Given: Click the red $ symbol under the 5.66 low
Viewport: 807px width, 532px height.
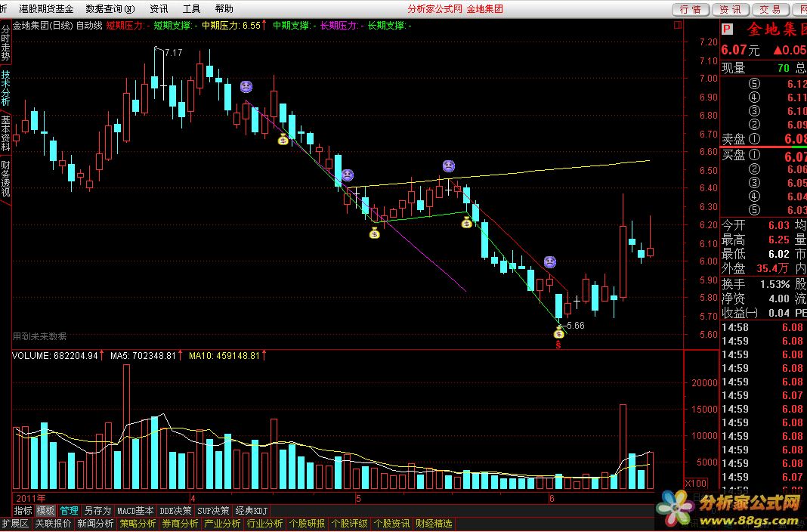Looking at the screenshot, I should pyautogui.click(x=558, y=345).
